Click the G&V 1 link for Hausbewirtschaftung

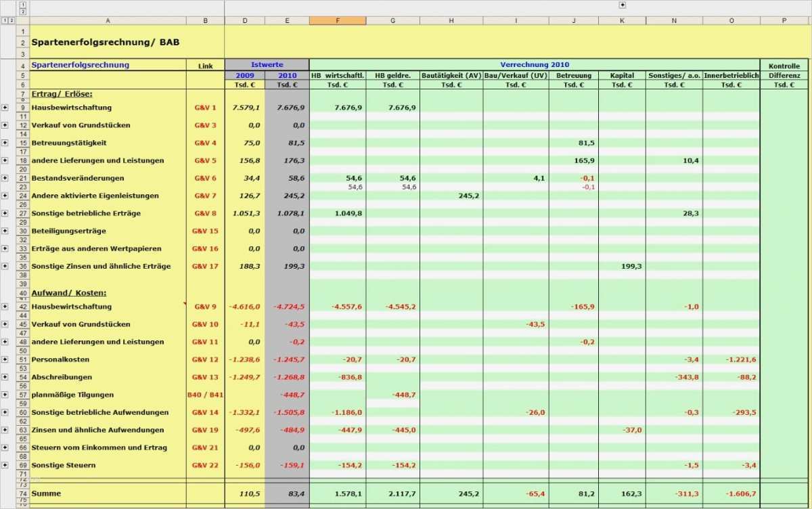[205, 108]
